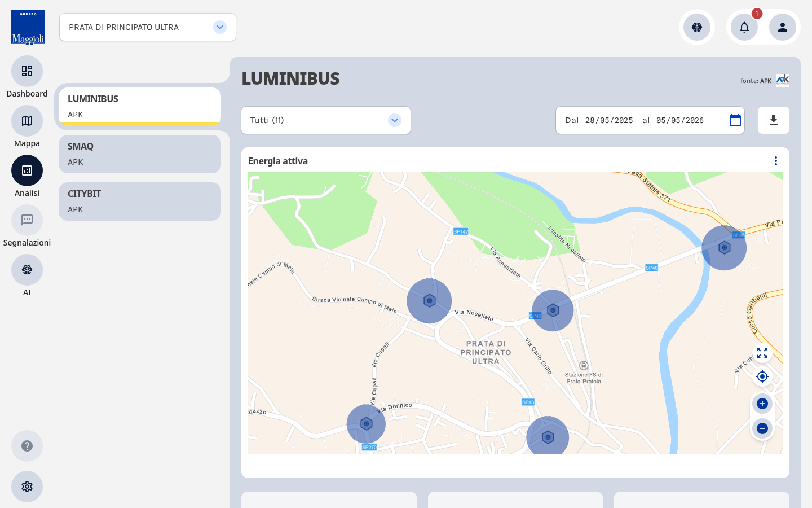
Task: Edit the end date 05/05/2026
Action: click(x=680, y=121)
